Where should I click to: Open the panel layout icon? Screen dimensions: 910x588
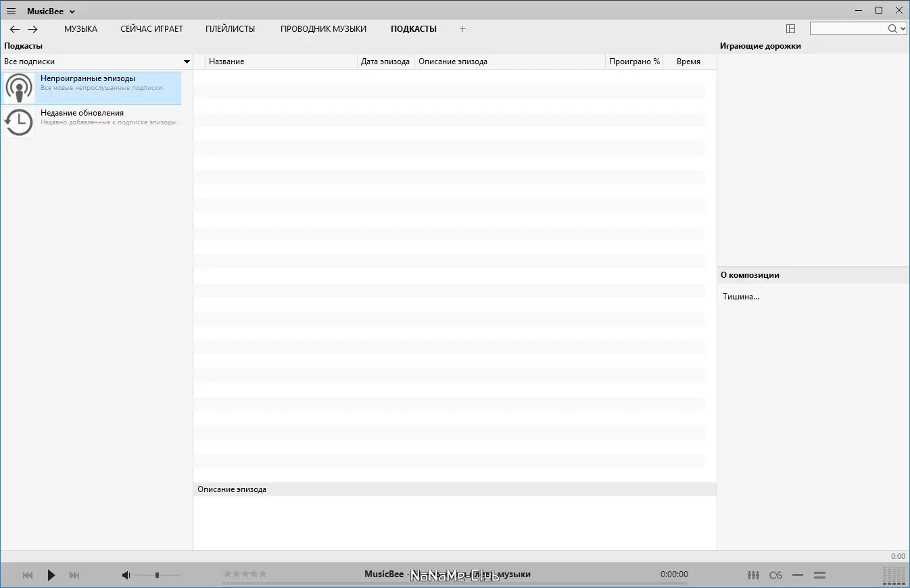(x=791, y=29)
